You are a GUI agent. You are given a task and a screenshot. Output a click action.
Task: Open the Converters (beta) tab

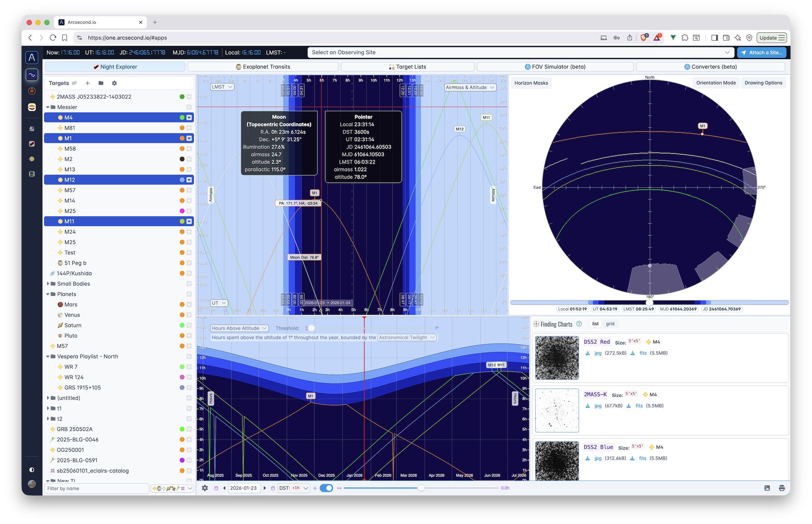710,67
